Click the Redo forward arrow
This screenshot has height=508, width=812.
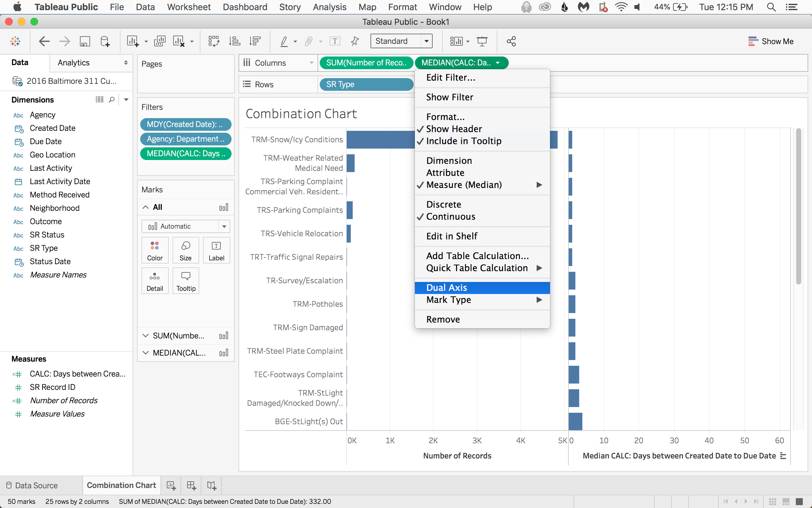coord(64,41)
